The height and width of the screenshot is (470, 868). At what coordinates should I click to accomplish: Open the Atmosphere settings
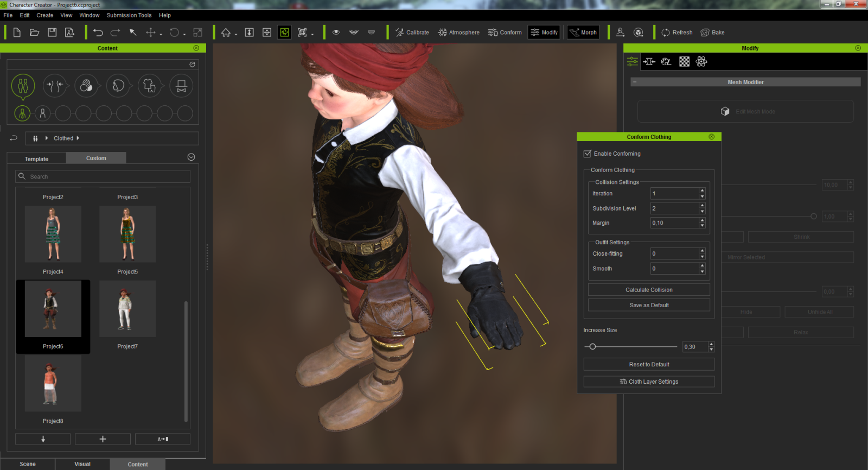[458, 33]
